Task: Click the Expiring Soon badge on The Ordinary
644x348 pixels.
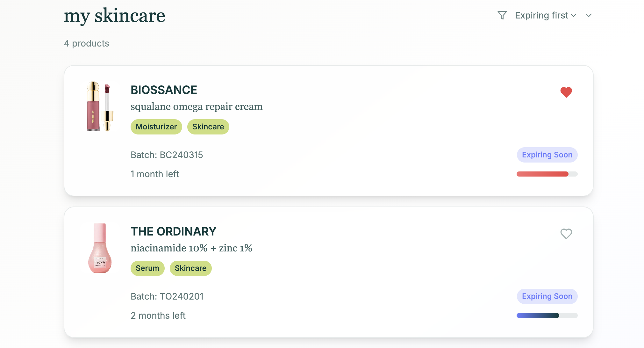Action: click(x=547, y=296)
